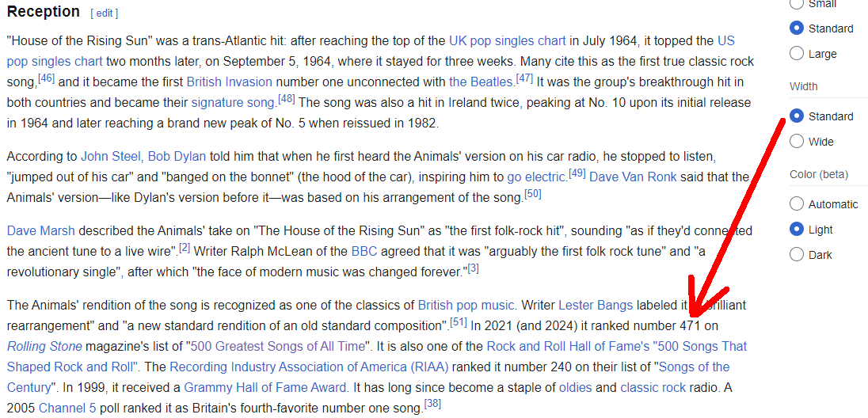
Task: Open the Dave Van Ronk link
Action: pyautogui.click(x=633, y=177)
